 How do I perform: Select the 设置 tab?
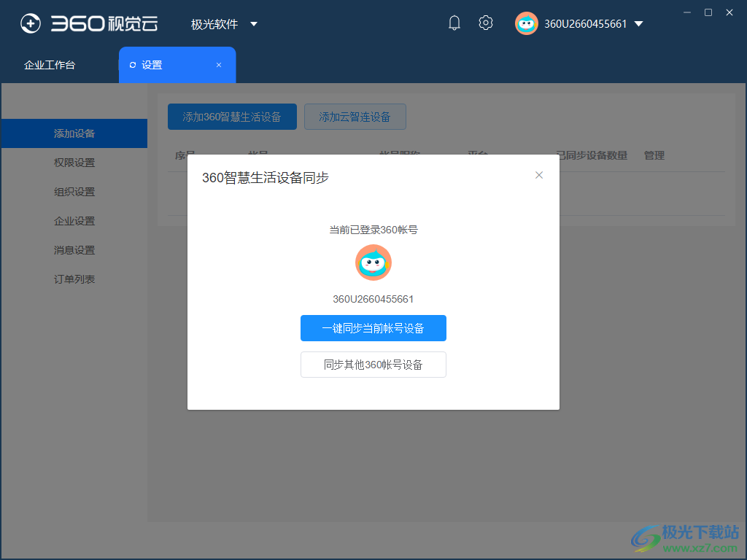(x=177, y=65)
